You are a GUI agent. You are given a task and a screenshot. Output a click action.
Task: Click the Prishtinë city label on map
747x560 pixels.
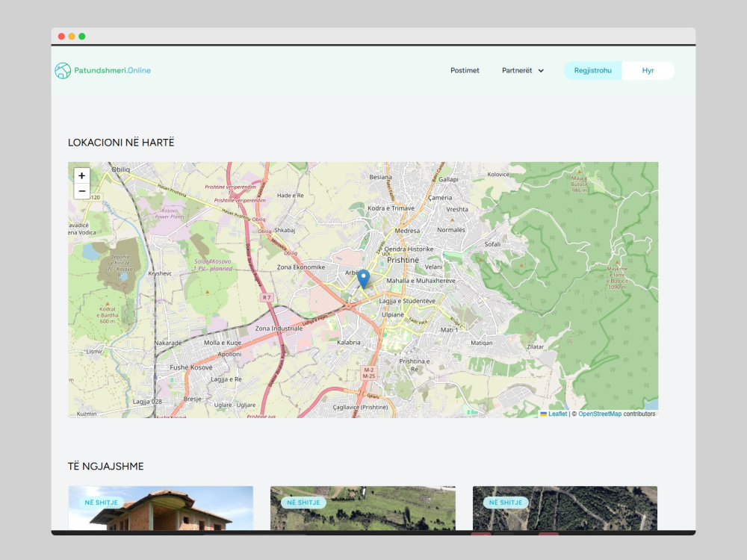(x=403, y=260)
